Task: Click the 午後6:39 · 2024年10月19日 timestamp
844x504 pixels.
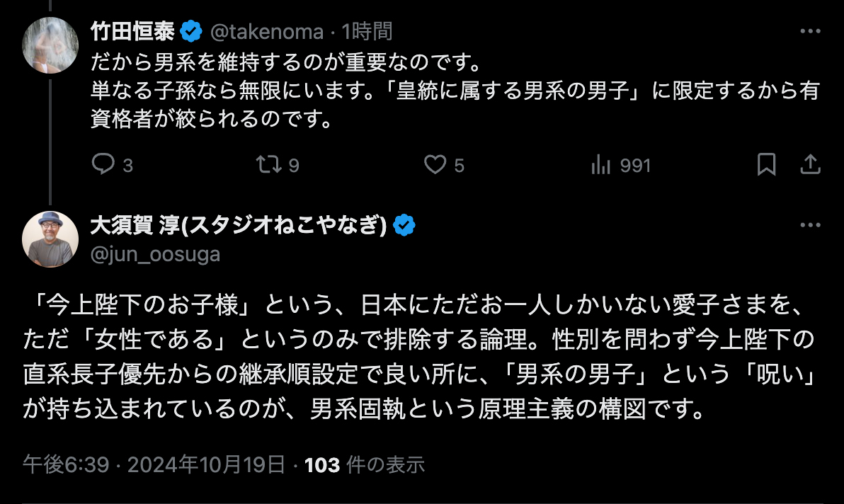Action: (x=154, y=464)
